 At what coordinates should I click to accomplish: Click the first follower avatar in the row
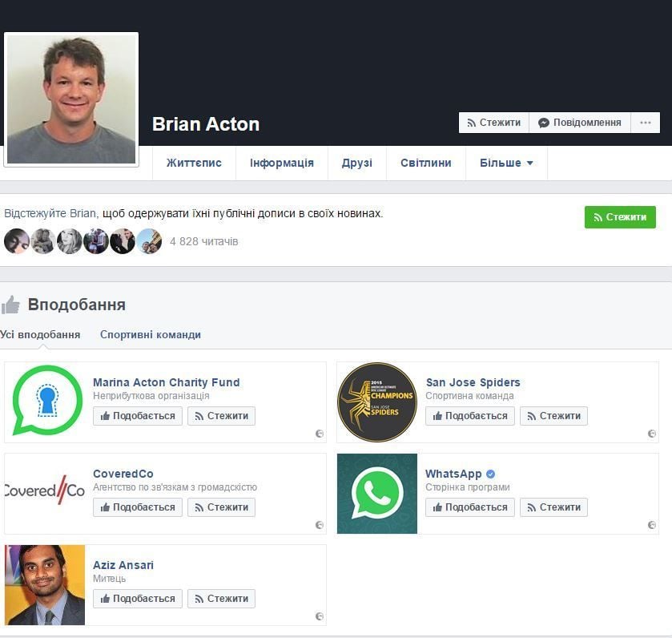tap(17, 241)
